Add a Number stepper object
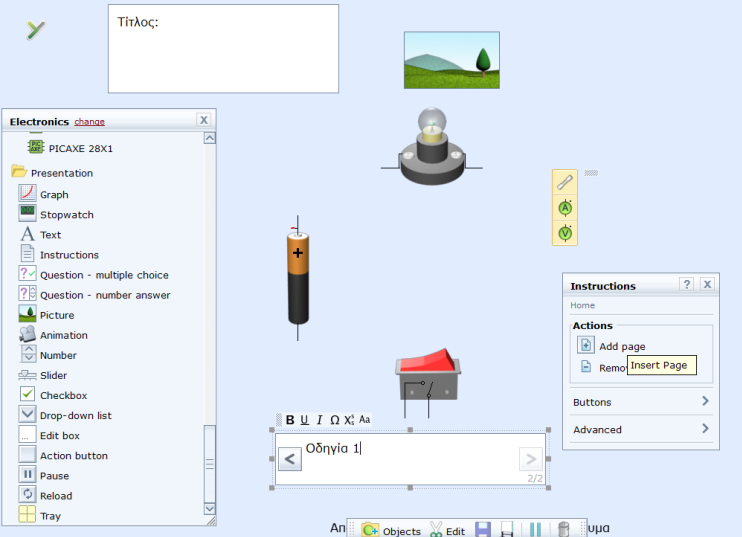The width and height of the screenshot is (742, 537). 47,355
